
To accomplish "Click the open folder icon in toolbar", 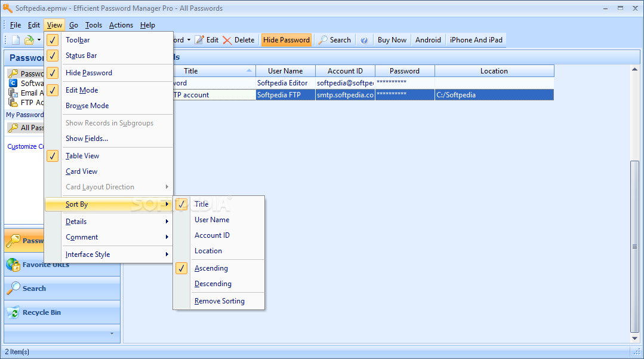I will (29, 40).
